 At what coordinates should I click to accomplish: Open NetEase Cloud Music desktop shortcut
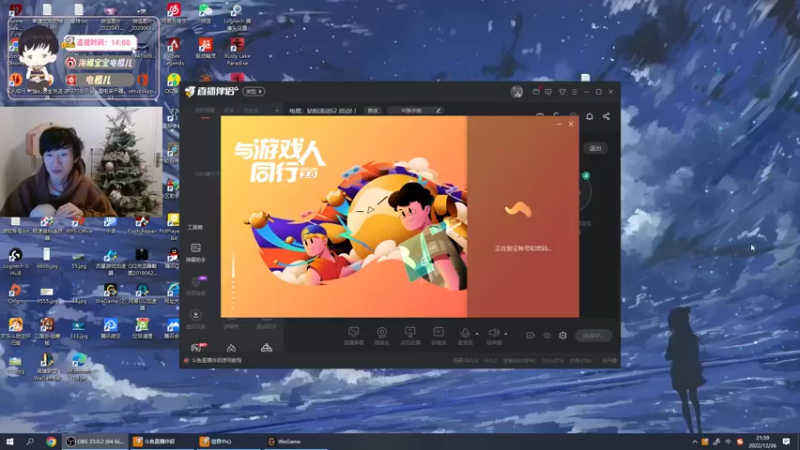click(174, 13)
